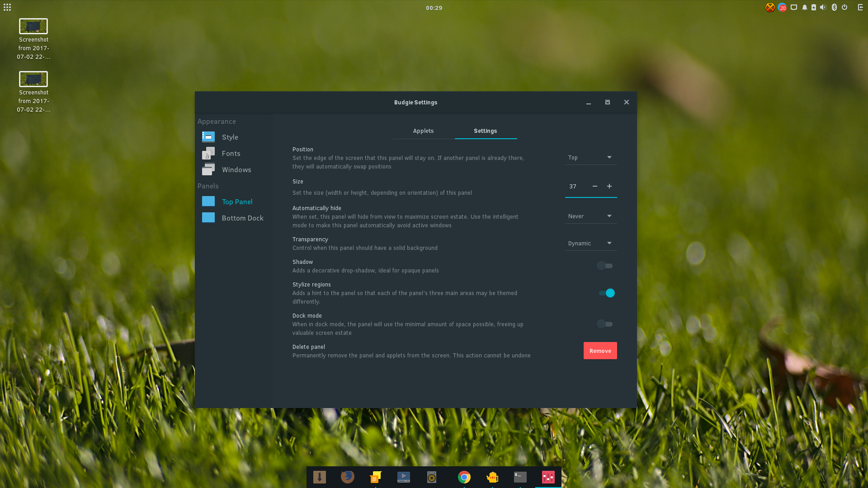Viewport: 868px width, 488px height.
Task: Select Bottom Dock under Panels
Action: point(233,218)
